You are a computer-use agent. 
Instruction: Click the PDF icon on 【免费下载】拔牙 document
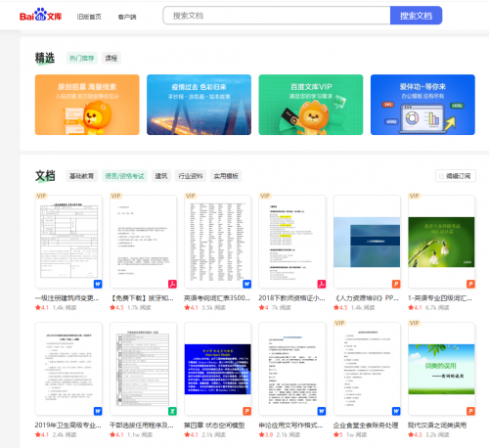coord(172,284)
